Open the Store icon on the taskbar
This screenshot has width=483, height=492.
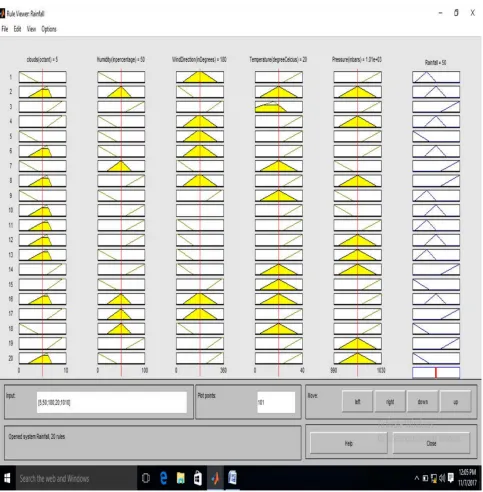[x=198, y=479]
